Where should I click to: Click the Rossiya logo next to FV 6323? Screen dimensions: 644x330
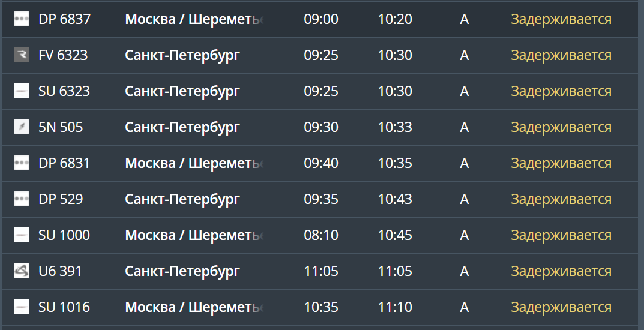pyautogui.click(x=22, y=55)
